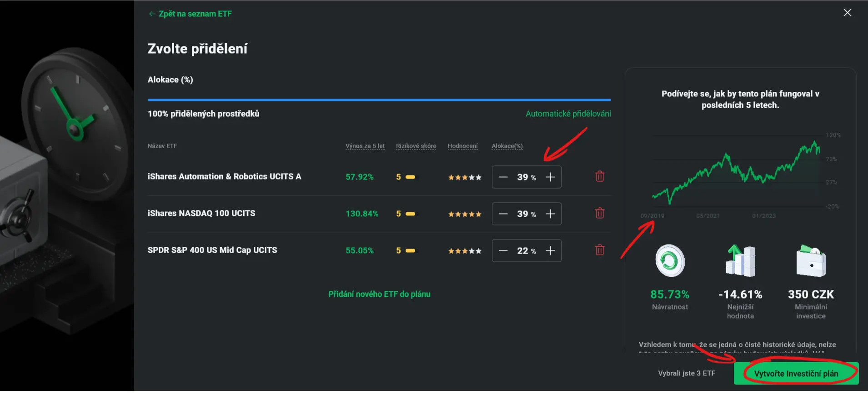Click the Zvolte přidělení heading
The image size is (868, 394).
(x=197, y=49)
